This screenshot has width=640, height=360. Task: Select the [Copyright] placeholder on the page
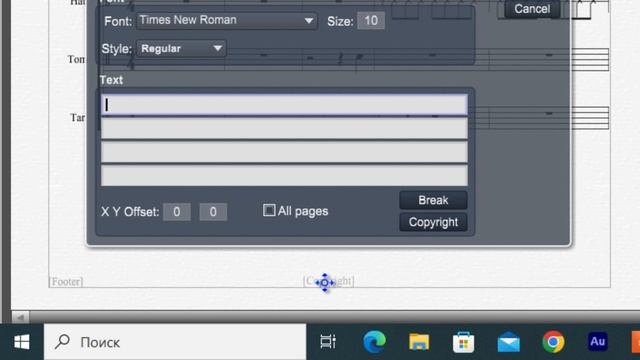coord(329,281)
